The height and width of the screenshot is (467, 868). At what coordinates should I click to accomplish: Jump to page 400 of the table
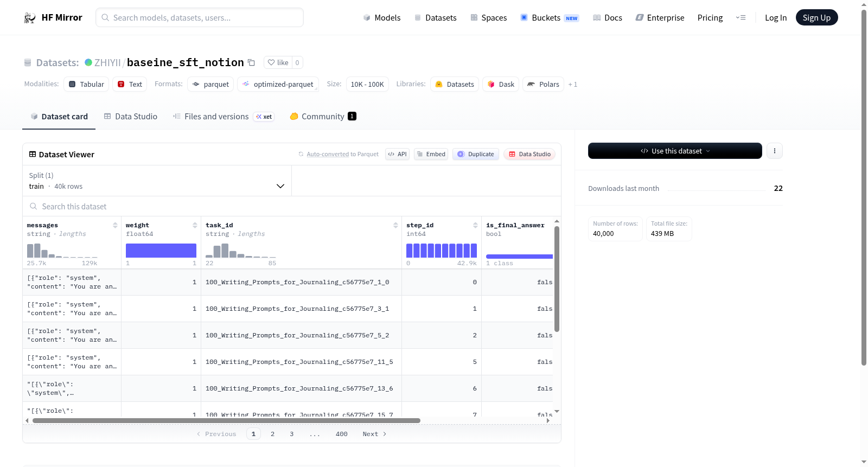pyautogui.click(x=341, y=434)
